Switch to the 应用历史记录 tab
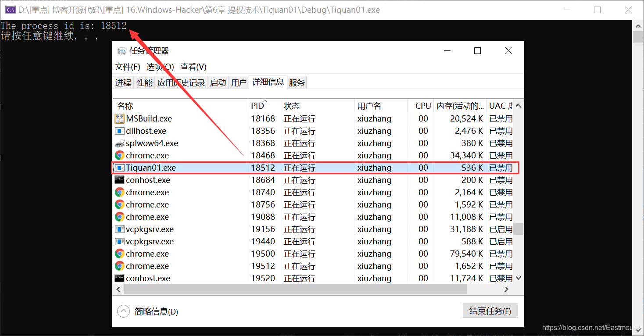The width and height of the screenshot is (644, 336). [181, 82]
